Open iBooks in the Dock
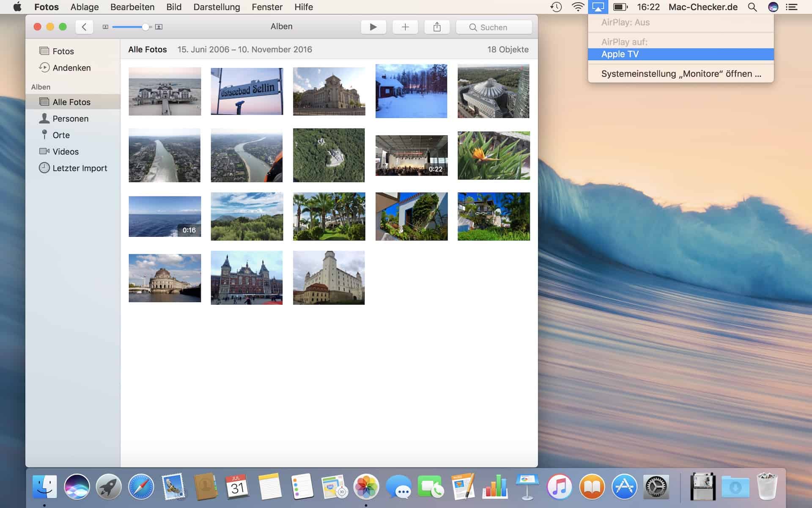Viewport: 812px width, 508px height. (592, 487)
